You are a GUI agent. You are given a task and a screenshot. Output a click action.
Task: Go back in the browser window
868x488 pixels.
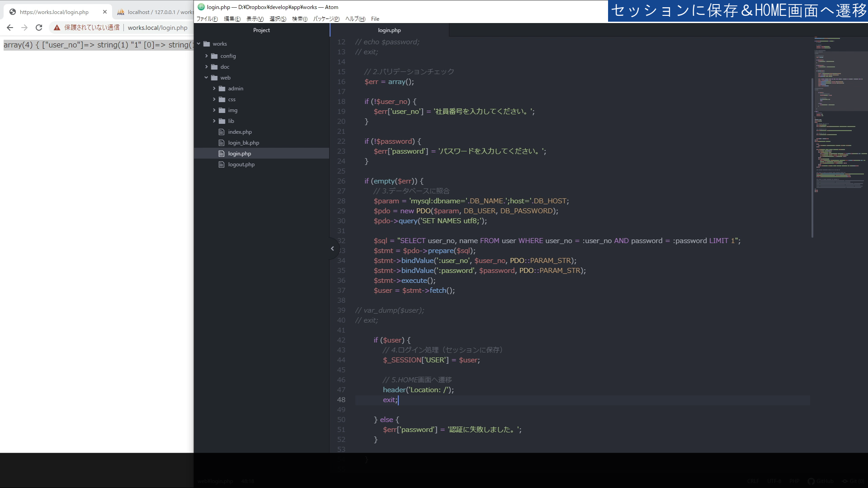[10, 28]
